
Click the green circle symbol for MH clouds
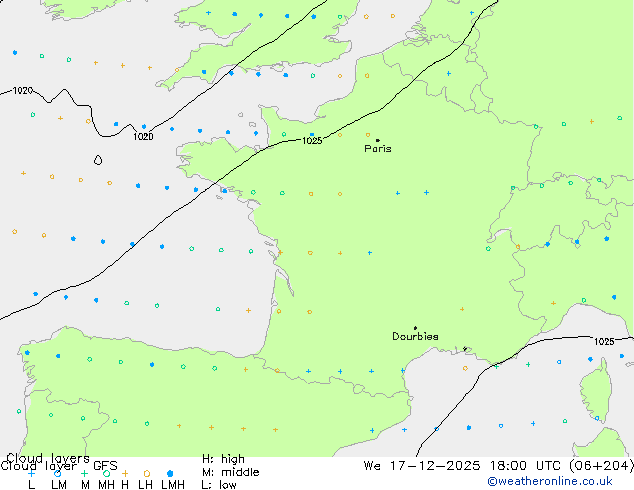click(x=106, y=473)
